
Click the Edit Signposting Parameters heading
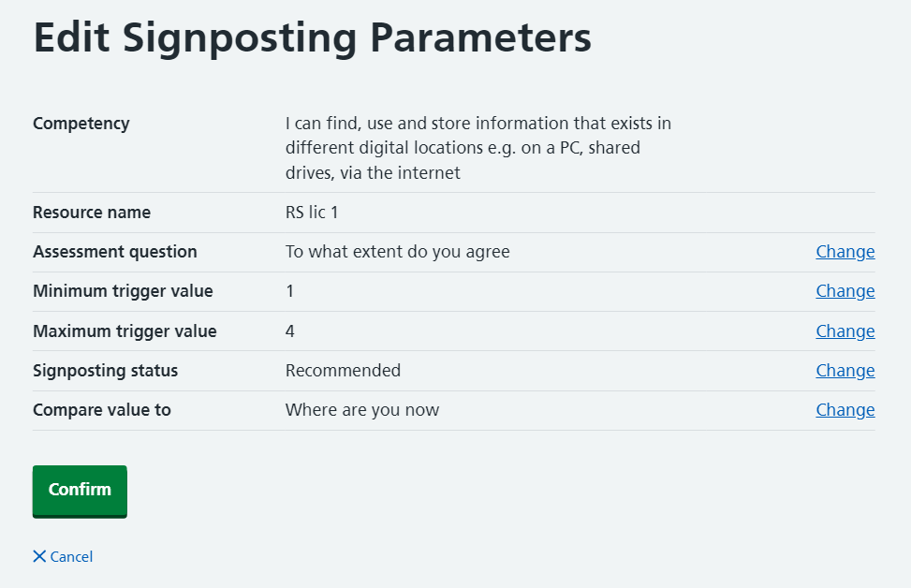coord(312,38)
